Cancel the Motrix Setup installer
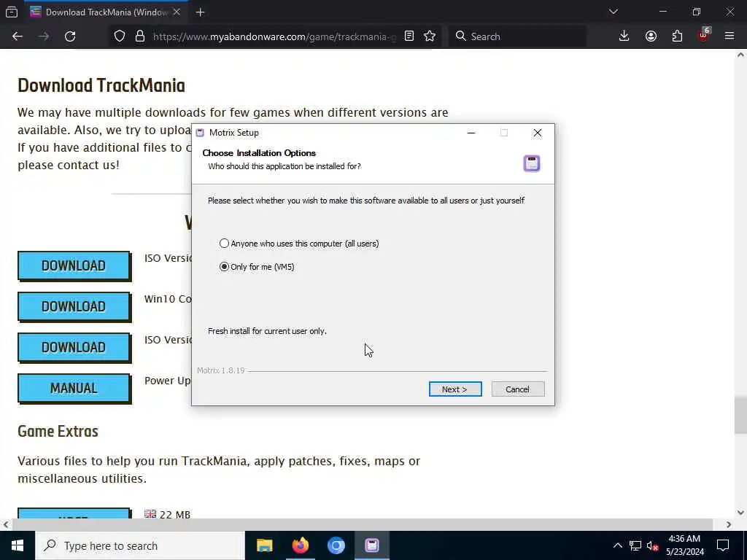 point(517,389)
